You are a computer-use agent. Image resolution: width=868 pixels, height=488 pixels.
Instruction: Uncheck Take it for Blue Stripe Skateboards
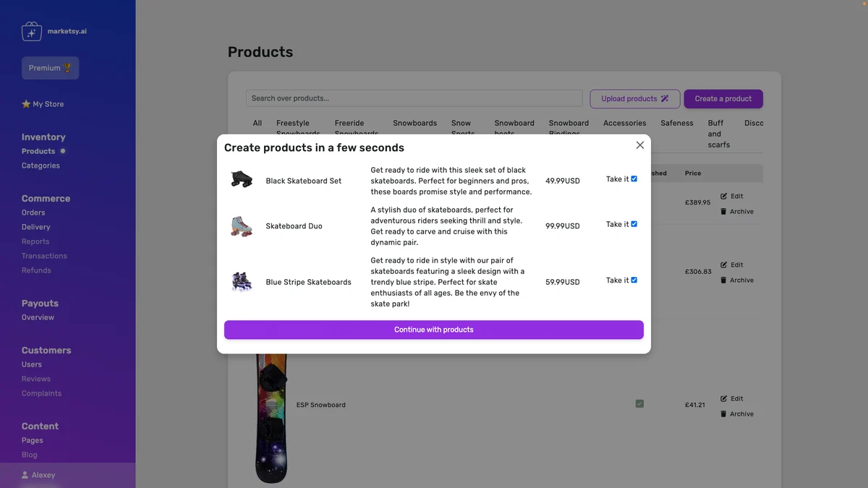(x=634, y=280)
